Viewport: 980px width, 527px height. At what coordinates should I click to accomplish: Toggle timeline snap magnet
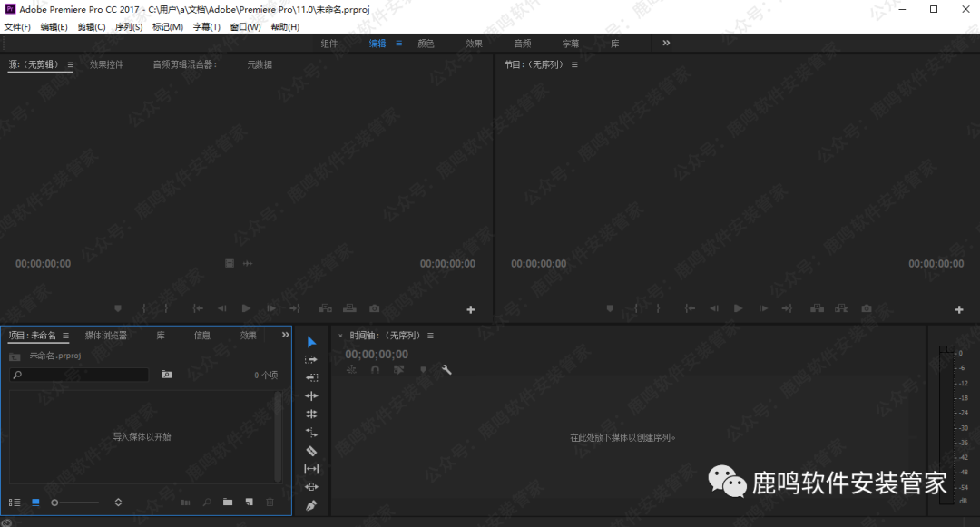(x=375, y=370)
